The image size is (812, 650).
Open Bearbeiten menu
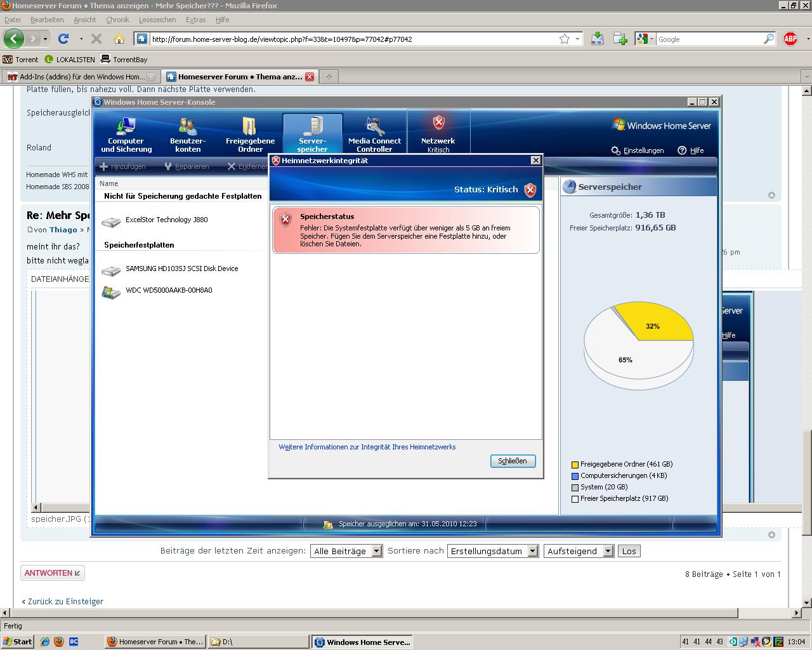coord(47,20)
